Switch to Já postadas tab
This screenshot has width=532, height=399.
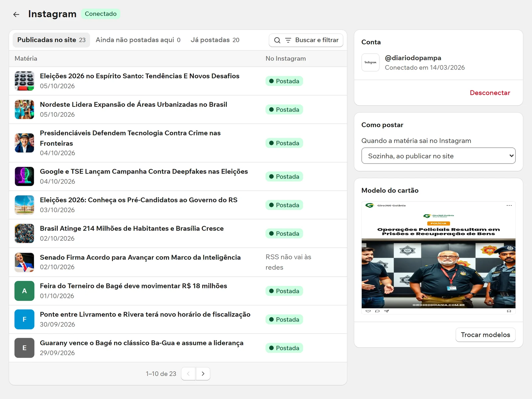tap(215, 40)
